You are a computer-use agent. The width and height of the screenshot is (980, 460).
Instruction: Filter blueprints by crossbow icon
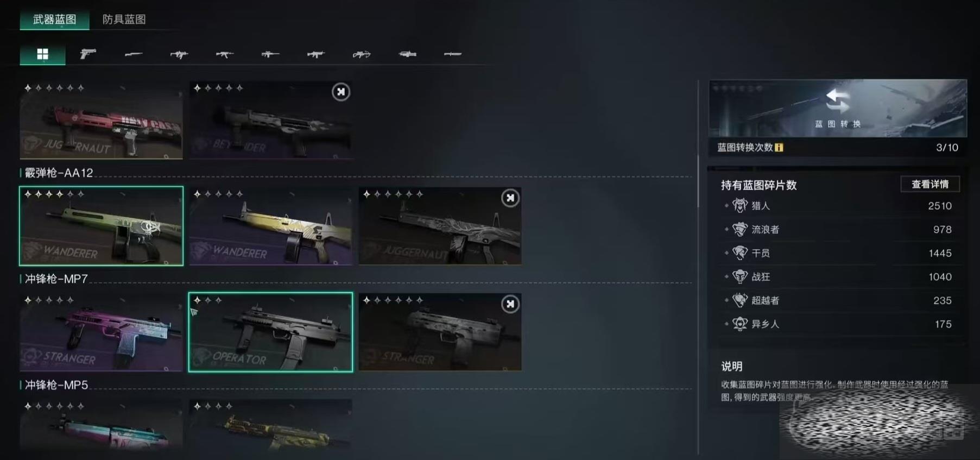pyautogui.click(x=362, y=54)
